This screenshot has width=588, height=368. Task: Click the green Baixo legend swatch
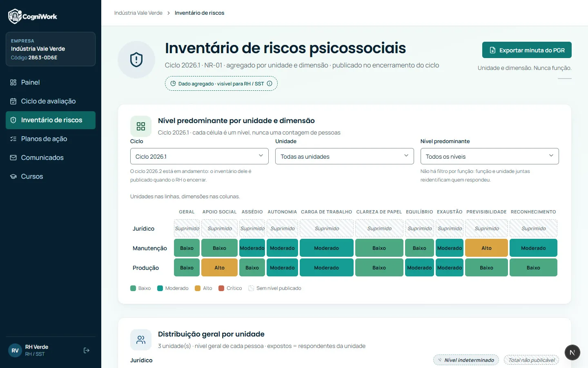click(133, 288)
